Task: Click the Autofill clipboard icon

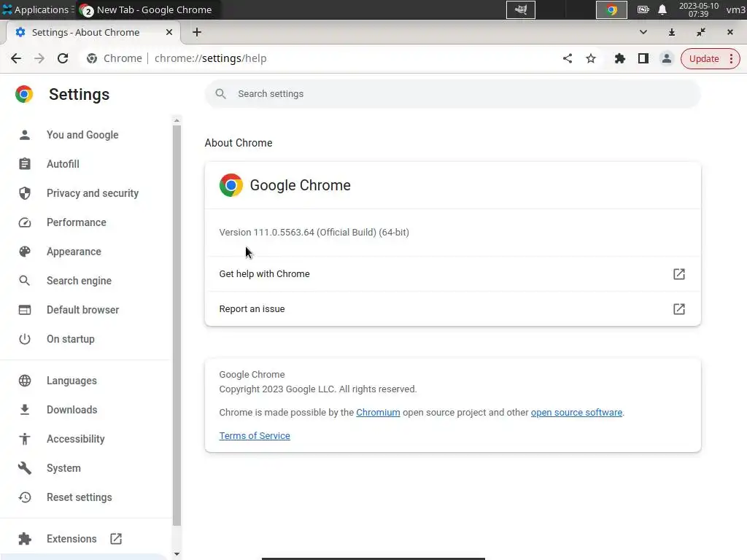Action: click(x=25, y=164)
